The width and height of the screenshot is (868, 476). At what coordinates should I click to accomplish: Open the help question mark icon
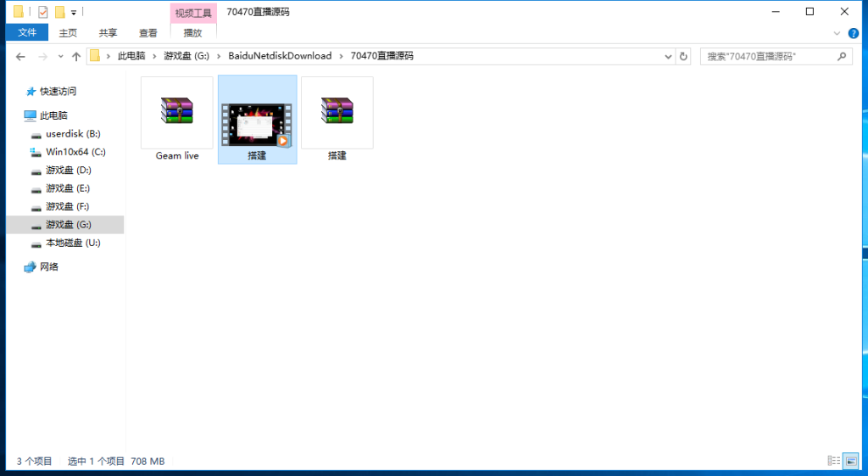click(854, 33)
